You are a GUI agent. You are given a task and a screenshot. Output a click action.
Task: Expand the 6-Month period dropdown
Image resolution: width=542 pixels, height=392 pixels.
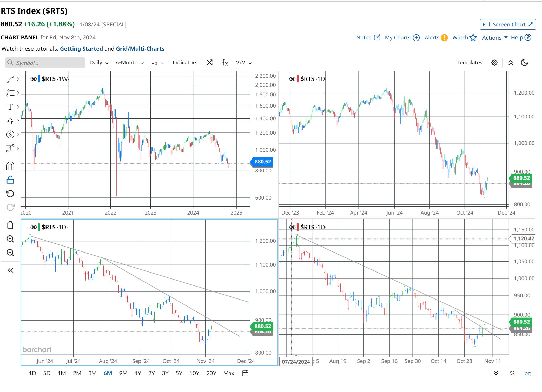(x=129, y=63)
